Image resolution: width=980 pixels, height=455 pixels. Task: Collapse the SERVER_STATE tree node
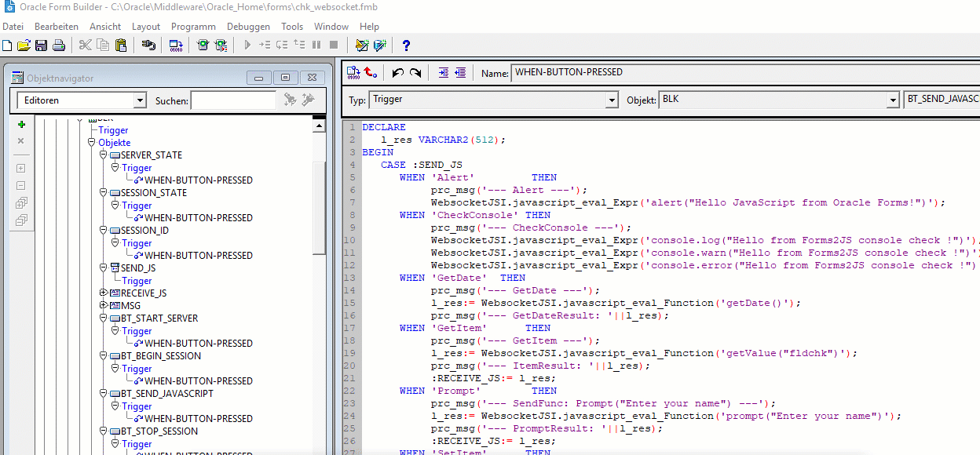coord(103,155)
